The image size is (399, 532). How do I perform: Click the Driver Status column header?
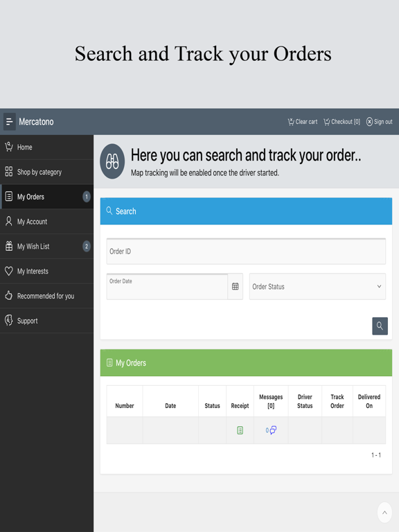[305, 401]
